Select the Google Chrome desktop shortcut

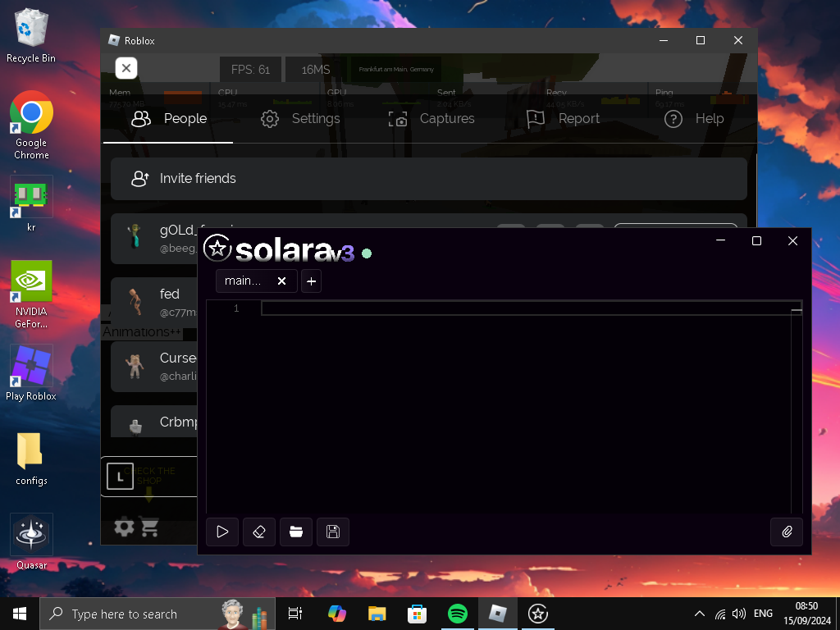(x=31, y=126)
